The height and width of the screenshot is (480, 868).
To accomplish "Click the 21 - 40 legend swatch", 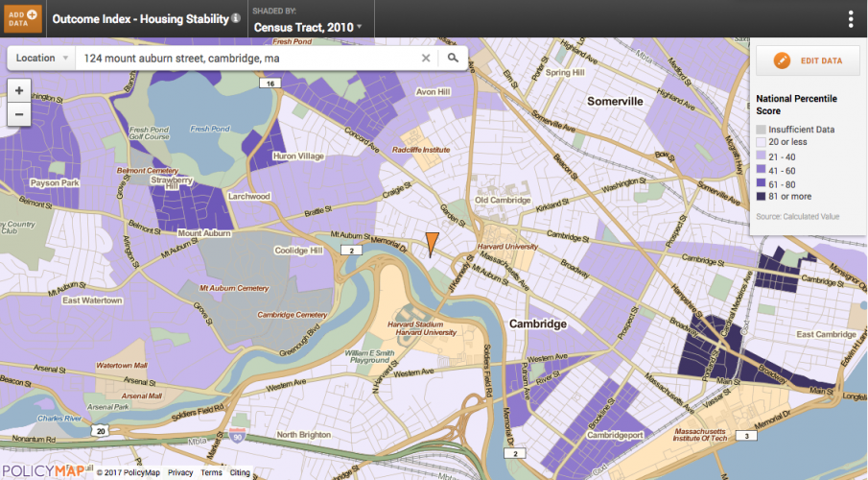I will click(x=762, y=156).
